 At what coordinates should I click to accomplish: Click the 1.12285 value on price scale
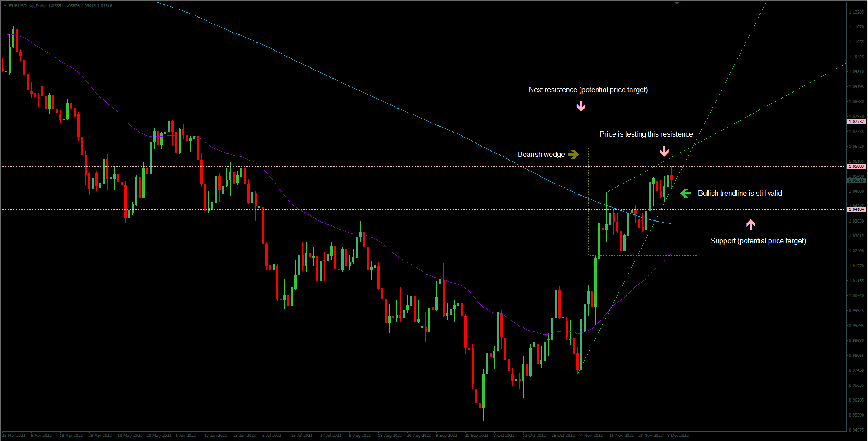pos(856,12)
